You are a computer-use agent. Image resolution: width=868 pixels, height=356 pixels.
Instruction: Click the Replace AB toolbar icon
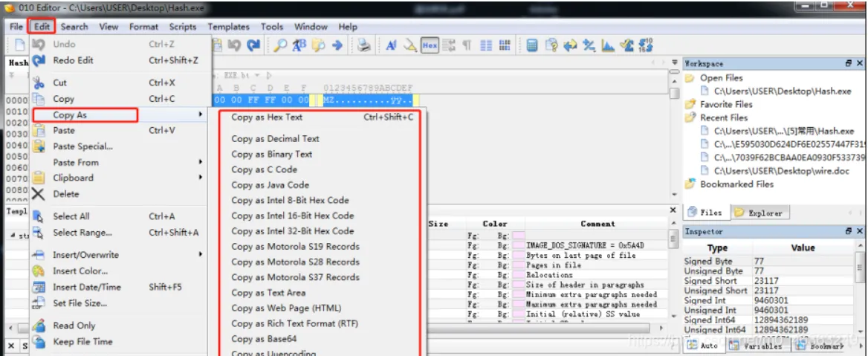tap(299, 46)
